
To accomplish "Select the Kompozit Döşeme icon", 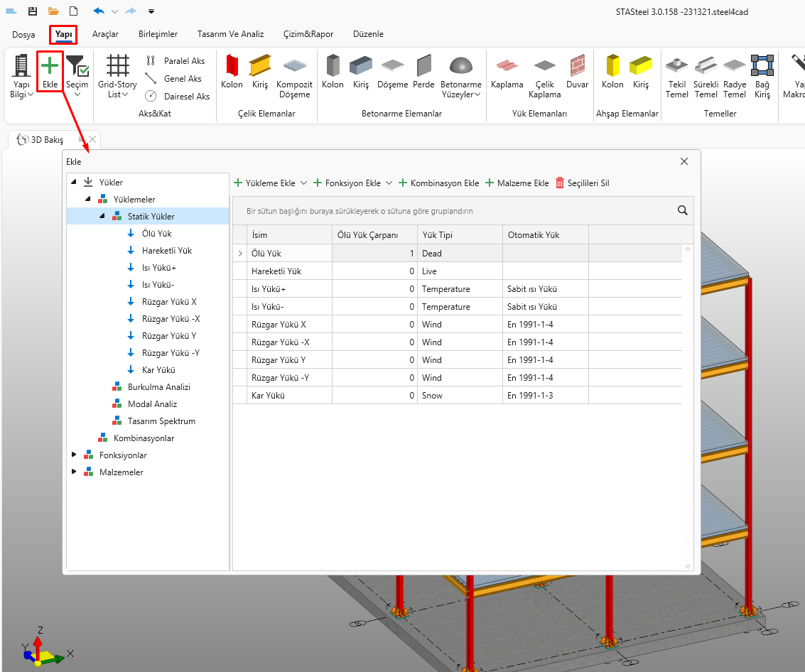I will click(294, 77).
